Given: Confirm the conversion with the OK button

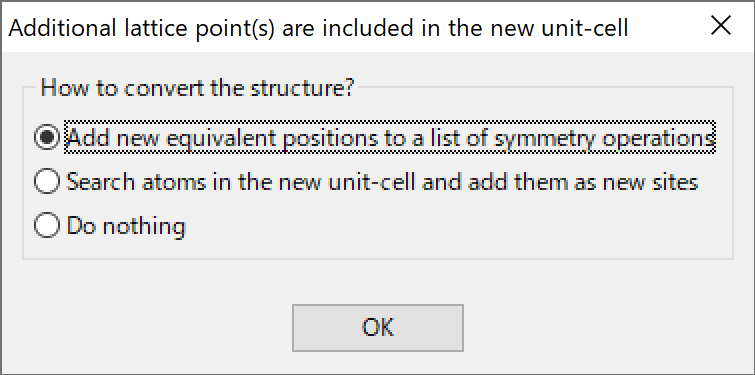Looking at the screenshot, I should (x=378, y=328).
